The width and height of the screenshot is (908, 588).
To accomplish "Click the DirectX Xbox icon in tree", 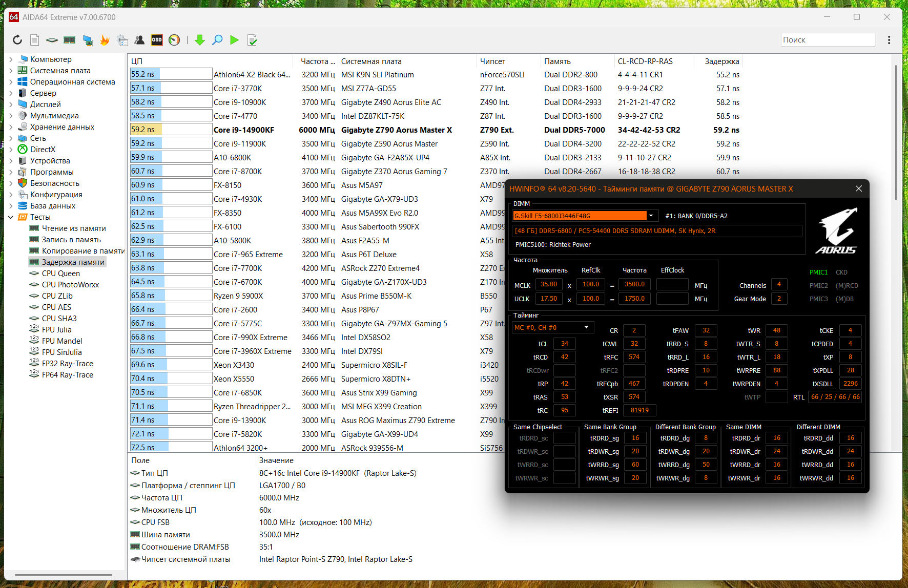I will click(23, 150).
